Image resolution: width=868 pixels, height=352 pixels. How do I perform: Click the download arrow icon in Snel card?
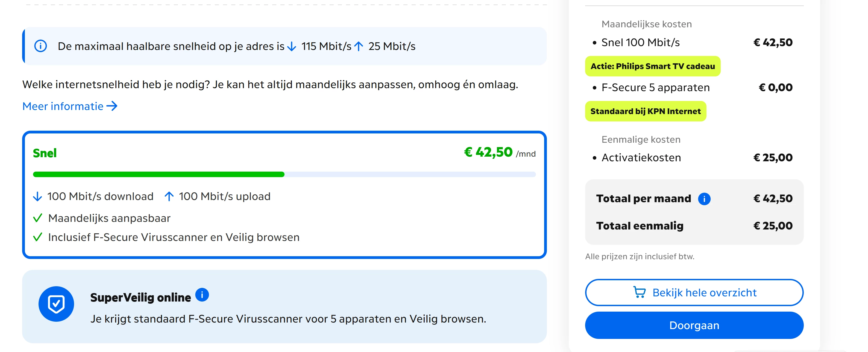(37, 196)
